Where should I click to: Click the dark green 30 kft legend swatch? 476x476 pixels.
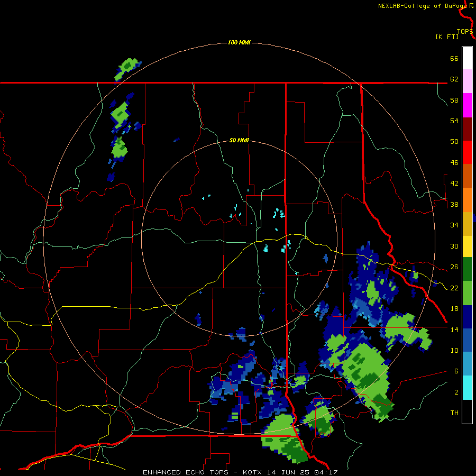(467, 269)
